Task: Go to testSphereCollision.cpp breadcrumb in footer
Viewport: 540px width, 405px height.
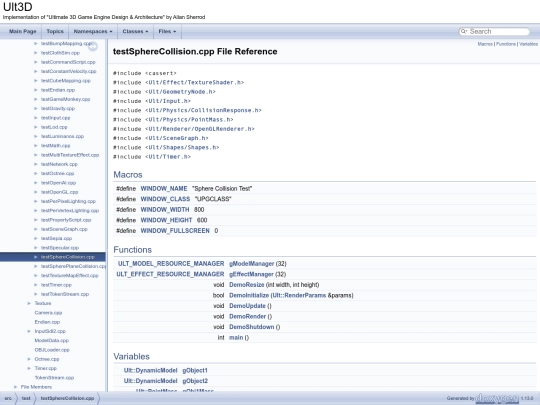Action: (67, 398)
